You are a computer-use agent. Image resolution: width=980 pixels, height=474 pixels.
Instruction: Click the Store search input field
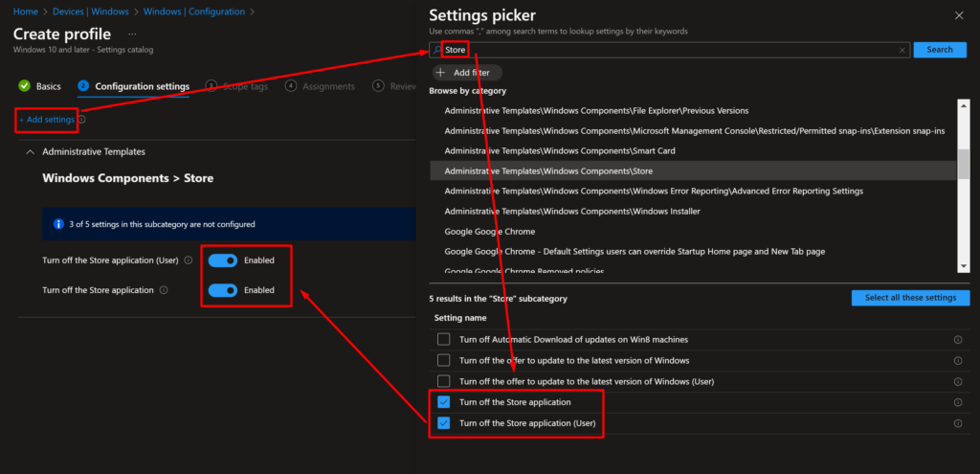click(669, 50)
